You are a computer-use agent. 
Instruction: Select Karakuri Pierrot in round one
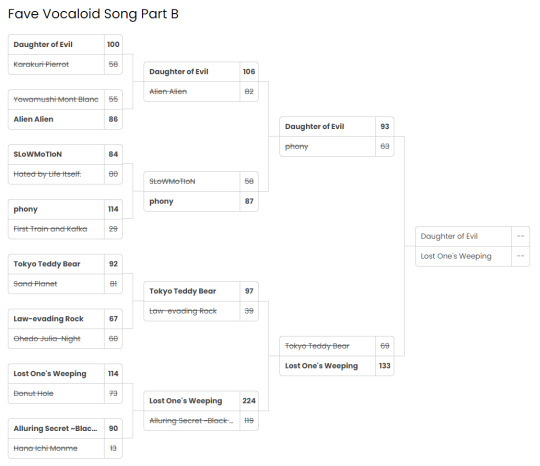[65, 64]
